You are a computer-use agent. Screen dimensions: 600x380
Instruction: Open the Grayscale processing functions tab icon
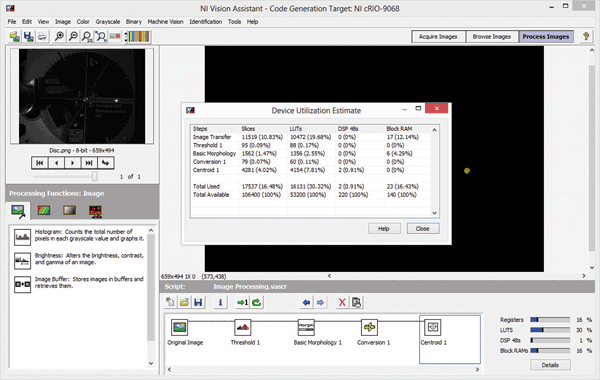(x=69, y=210)
